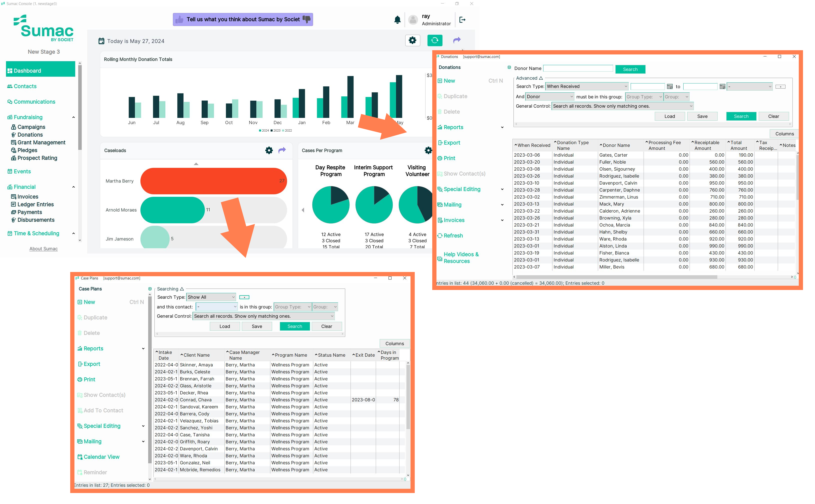Open Communications in the sidebar

[x=31, y=102]
